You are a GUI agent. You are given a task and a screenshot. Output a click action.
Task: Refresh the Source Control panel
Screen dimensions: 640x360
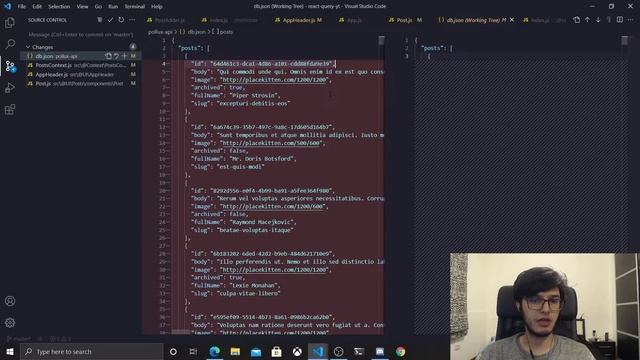click(121, 20)
